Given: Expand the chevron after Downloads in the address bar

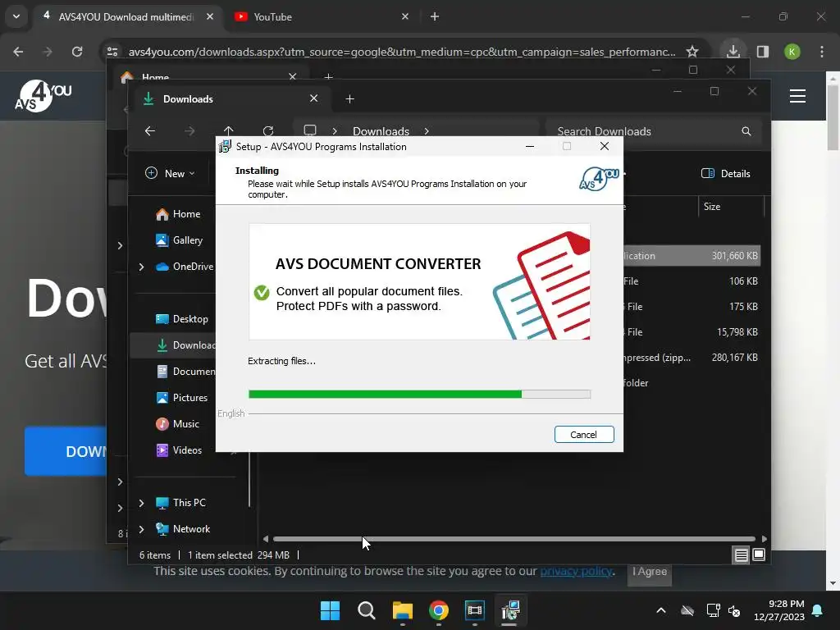Looking at the screenshot, I should [x=427, y=131].
